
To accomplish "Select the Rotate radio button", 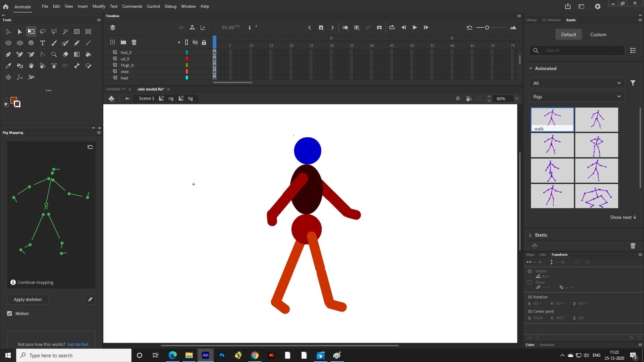I will pyautogui.click(x=530, y=271).
